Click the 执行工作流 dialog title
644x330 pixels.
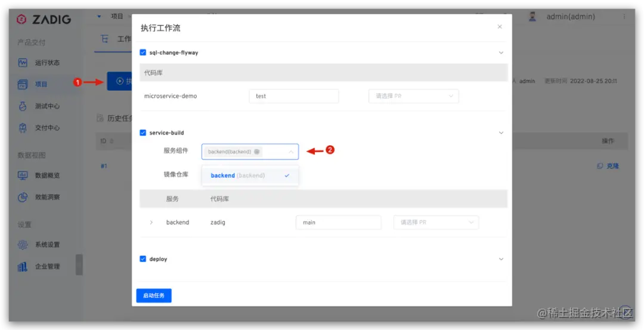tap(160, 28)
